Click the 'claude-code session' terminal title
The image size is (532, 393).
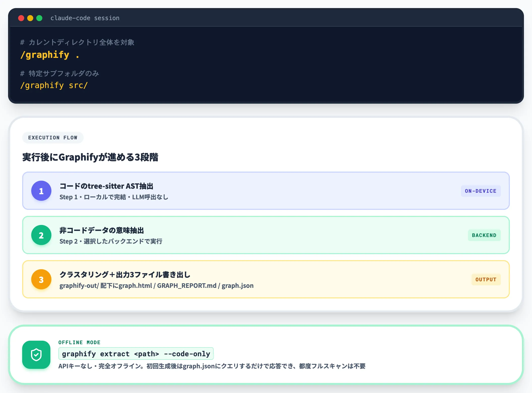pos(85,18)
